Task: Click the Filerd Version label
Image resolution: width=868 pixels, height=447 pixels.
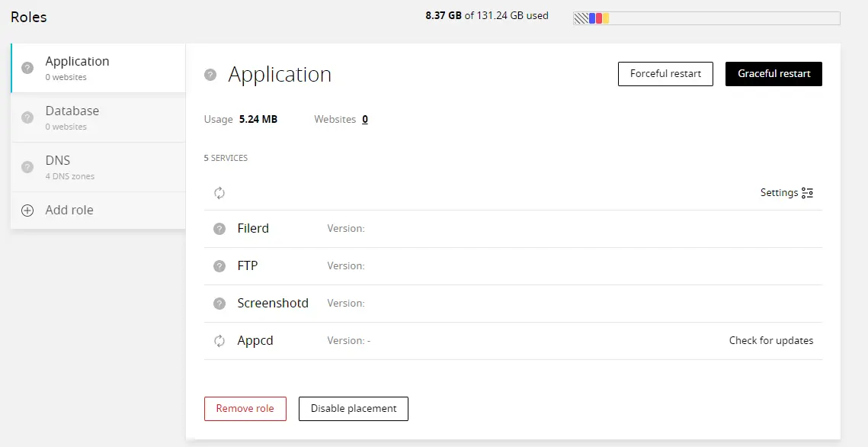Action: (x=346, y=228)
